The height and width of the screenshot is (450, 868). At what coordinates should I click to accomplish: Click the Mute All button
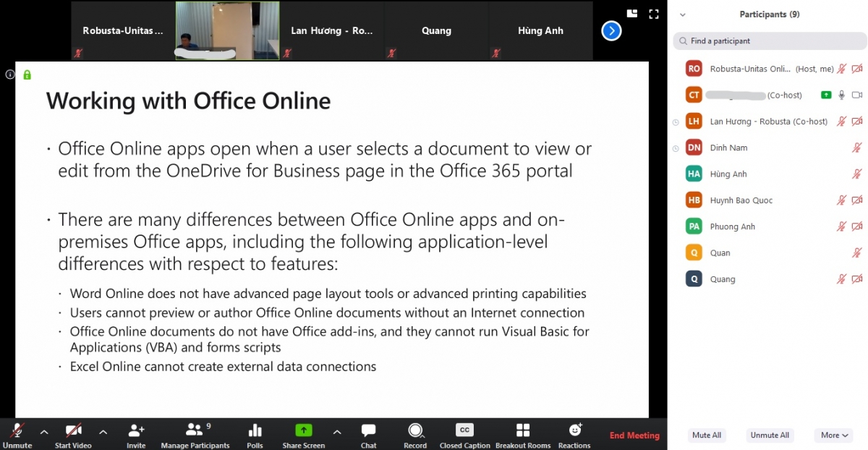coord(707,436)
